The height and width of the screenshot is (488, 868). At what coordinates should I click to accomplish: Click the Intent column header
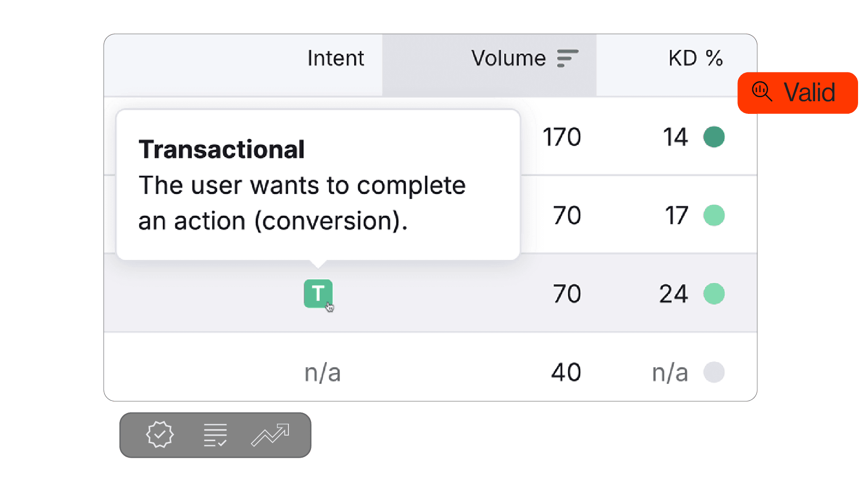(335, 58)
